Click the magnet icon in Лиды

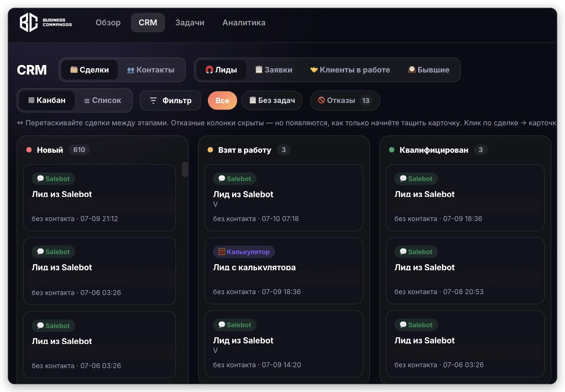click(x=209, y=70)
